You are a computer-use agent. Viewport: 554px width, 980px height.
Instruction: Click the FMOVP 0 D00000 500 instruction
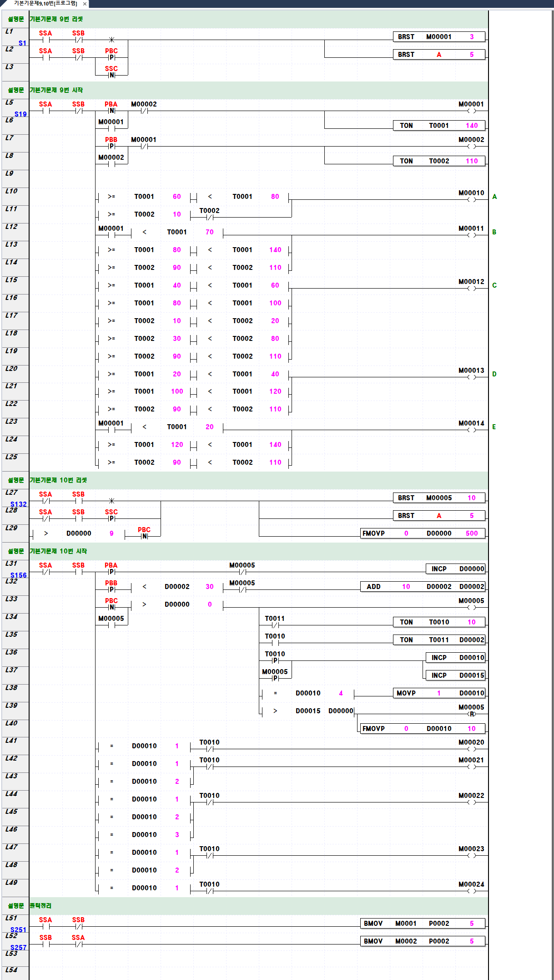click(423, 533)
